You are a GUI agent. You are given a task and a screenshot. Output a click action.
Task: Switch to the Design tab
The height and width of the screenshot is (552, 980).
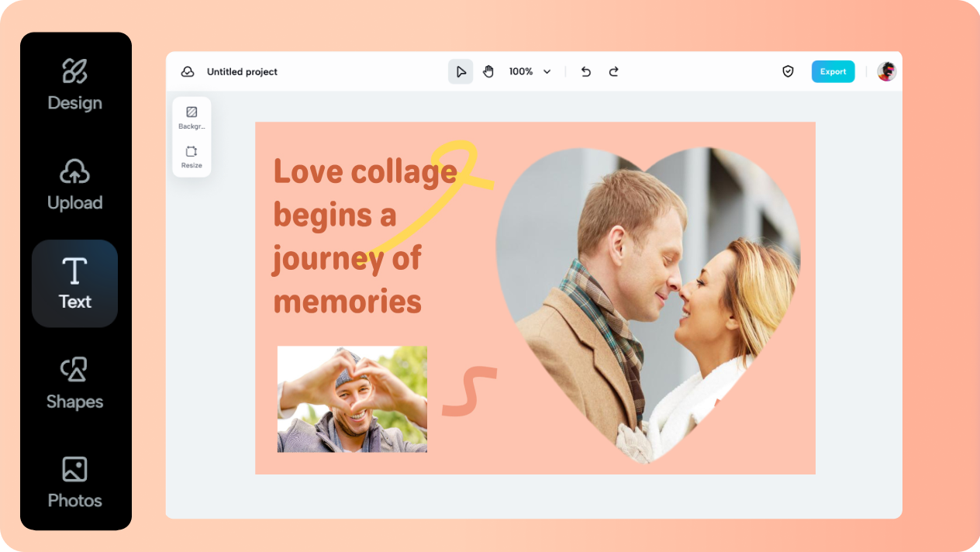74,86
